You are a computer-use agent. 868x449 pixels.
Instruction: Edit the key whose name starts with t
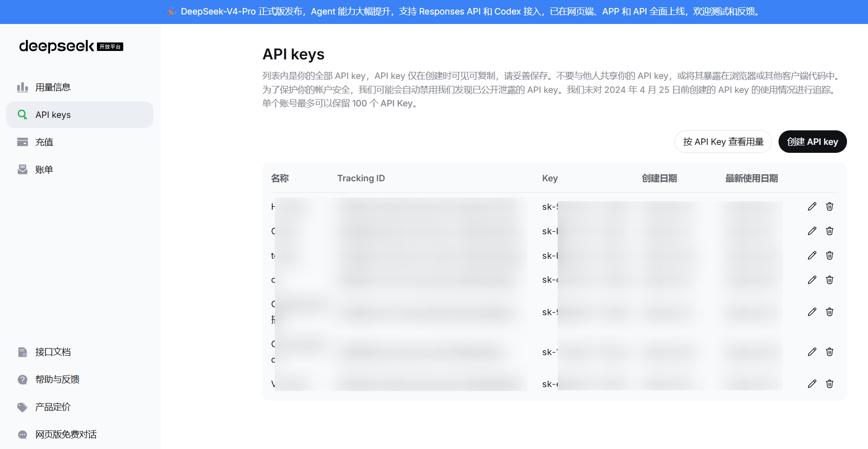(812, 256)
